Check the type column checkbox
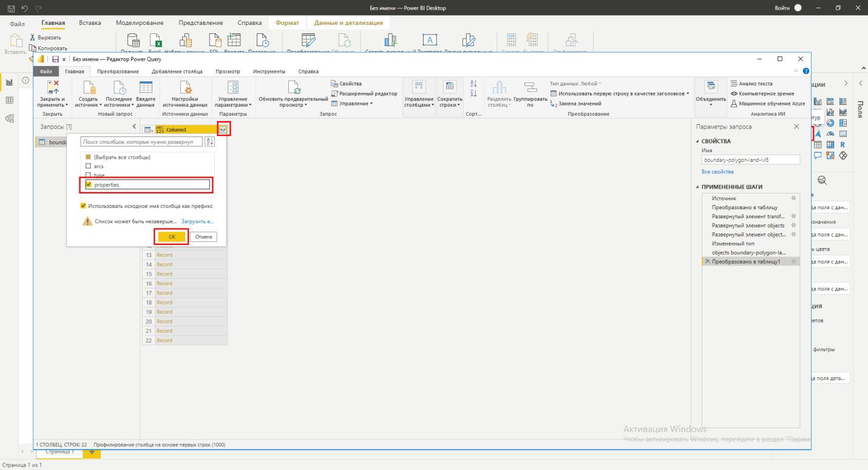Viewport: 868px width, 470px height. 88,175
